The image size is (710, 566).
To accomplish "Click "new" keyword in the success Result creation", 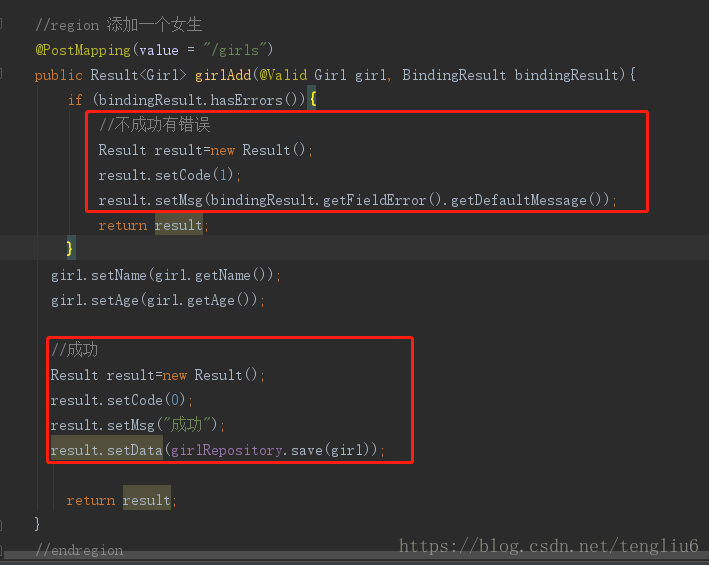I will coord(175,375).
